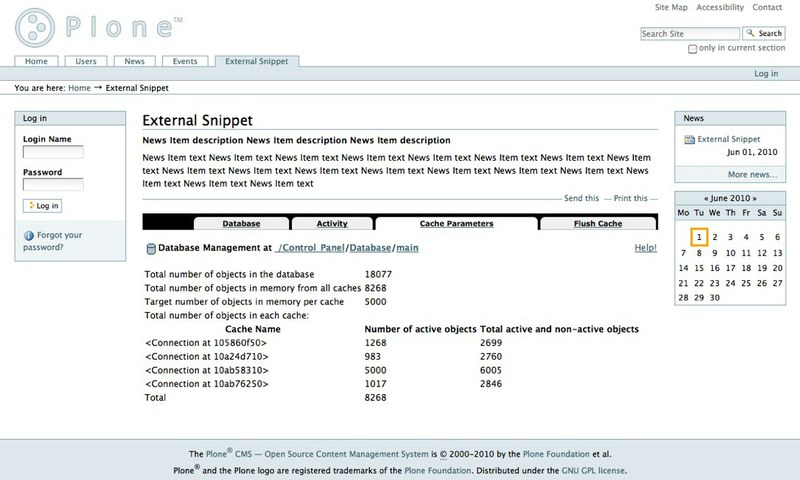Click the database cylinder icon

point(151,248)
